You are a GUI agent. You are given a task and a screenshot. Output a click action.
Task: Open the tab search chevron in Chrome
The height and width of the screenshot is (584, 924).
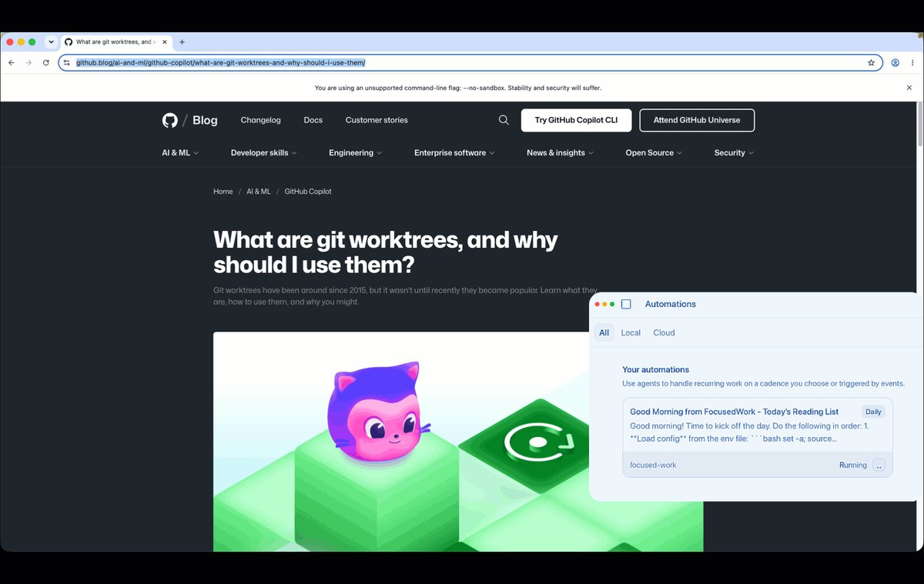coord(51,42)
